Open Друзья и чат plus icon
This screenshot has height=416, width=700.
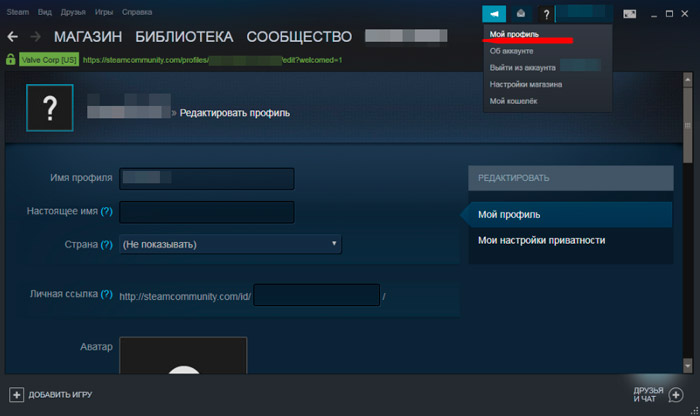coord(675,393)
